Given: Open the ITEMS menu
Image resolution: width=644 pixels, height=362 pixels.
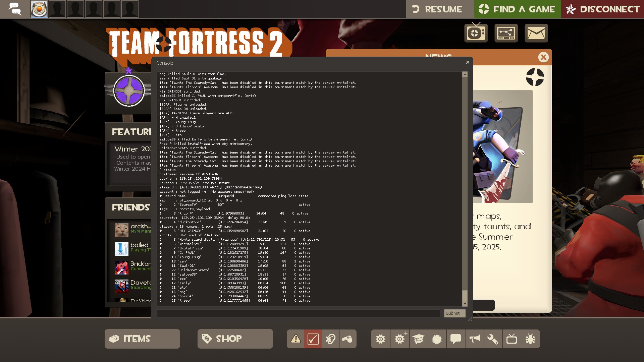Looking at the screenshot, I should tap(142, 339).
